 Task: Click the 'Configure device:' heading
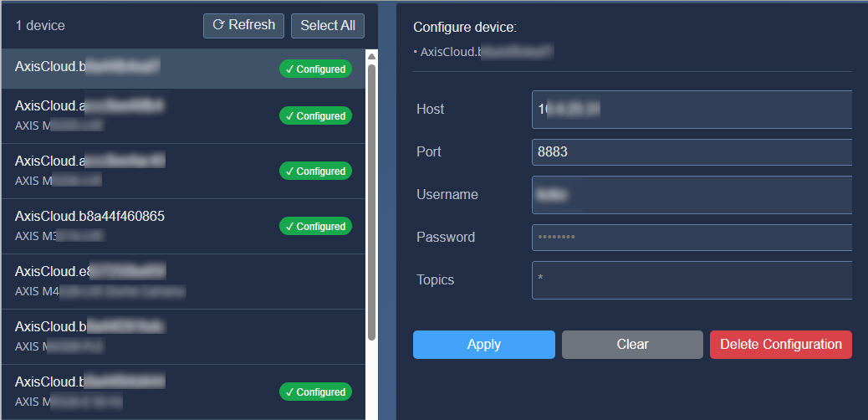click(x=465, y=27)
